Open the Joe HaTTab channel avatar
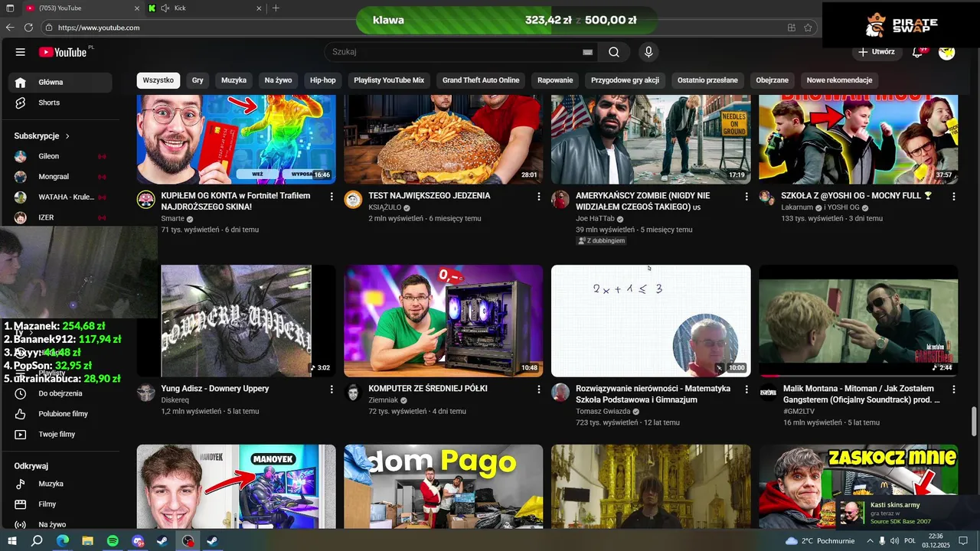The width and height of the screenshot is (980, 551). [560, 201]
